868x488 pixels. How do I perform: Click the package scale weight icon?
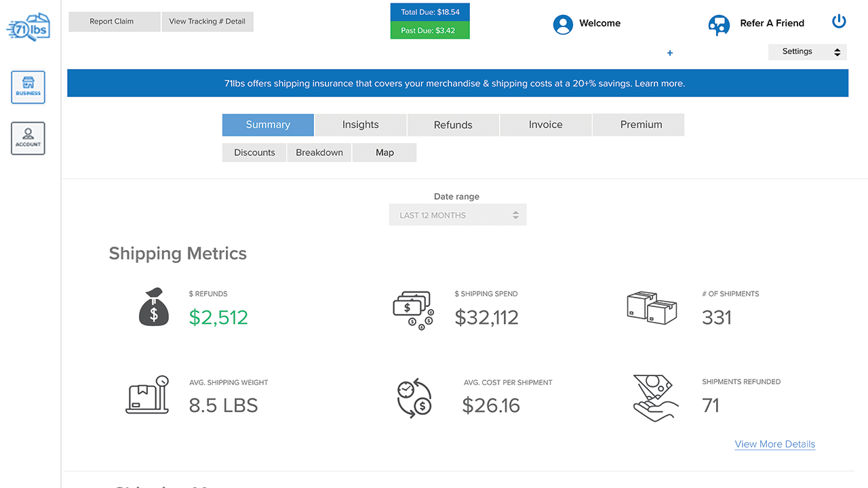point(147,394)
